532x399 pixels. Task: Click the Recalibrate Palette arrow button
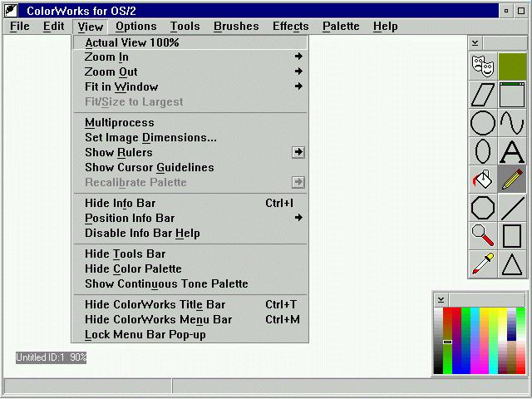298,182
